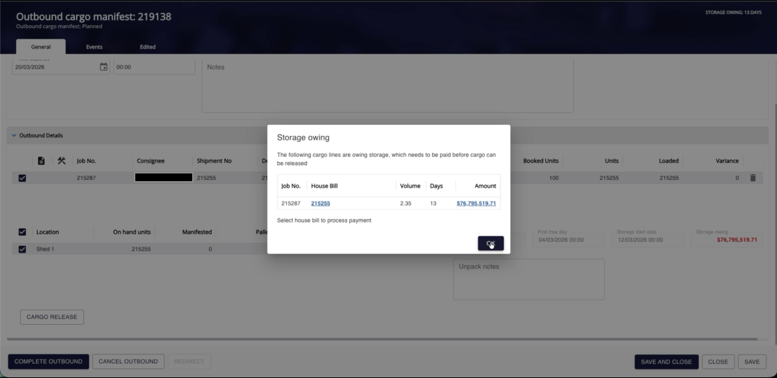Click Cancel Outbound button
Viewport: 777px width, 378px height.
pyautogui.click(x=128, y=362)
